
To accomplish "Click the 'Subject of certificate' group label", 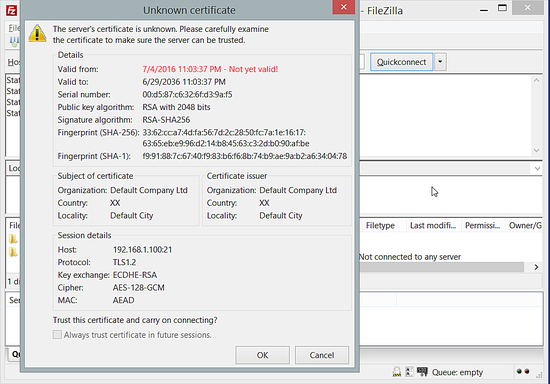I will point(95,176).
